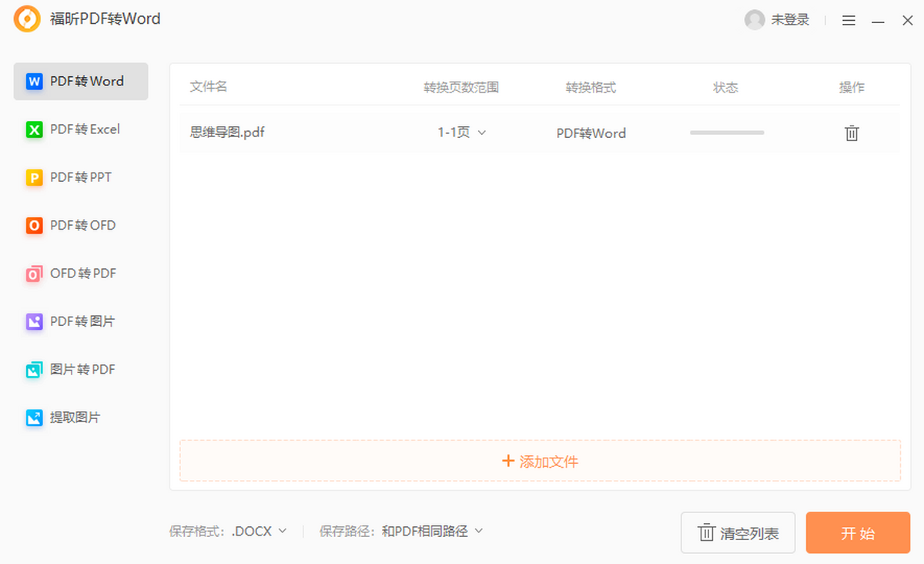Open the hamburger menu icon
Viewport: 924px width, 564px height.
(849, 21)
